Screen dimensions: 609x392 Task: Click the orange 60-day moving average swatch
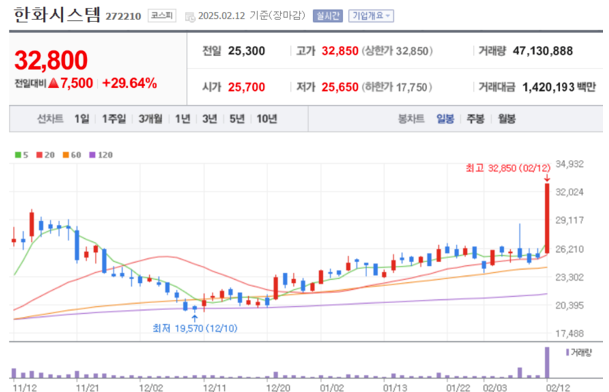(66, 155)
